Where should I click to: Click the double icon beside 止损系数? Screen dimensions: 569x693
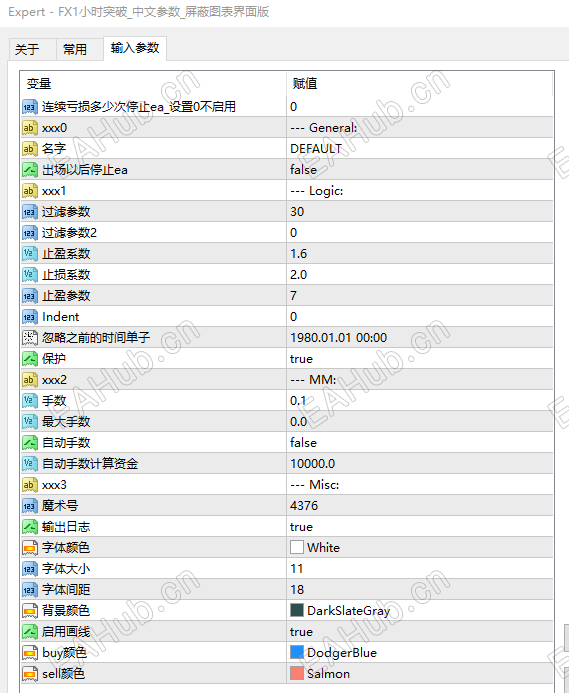click(30, 275)
